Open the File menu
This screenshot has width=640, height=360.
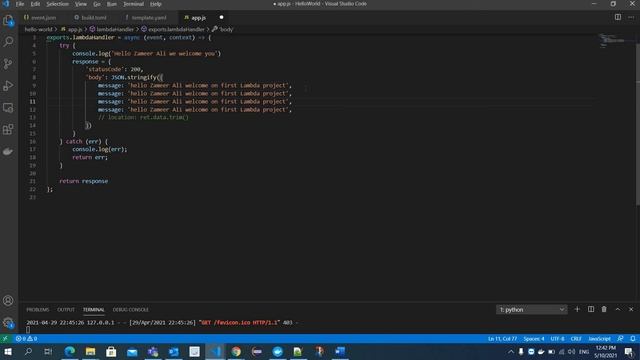tap(20, 4)
